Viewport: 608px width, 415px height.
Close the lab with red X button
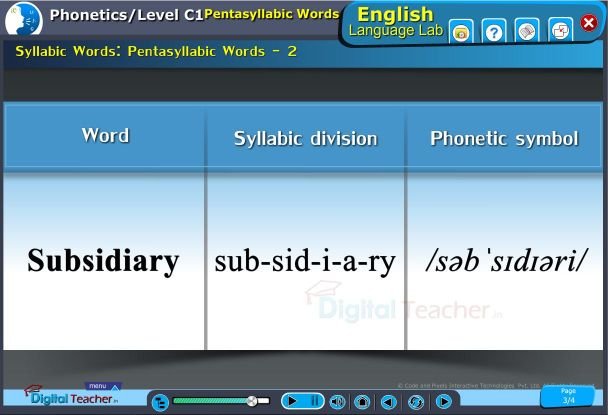[x=589, y=23]
